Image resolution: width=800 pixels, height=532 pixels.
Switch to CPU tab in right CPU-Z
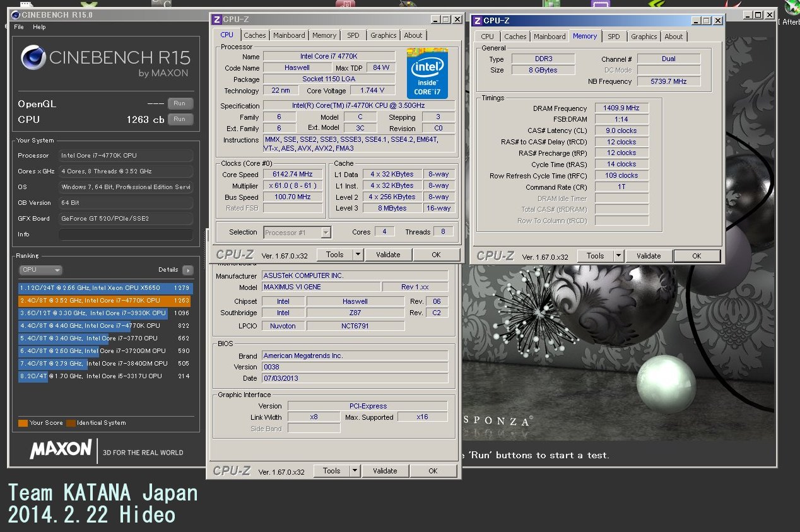488,37
